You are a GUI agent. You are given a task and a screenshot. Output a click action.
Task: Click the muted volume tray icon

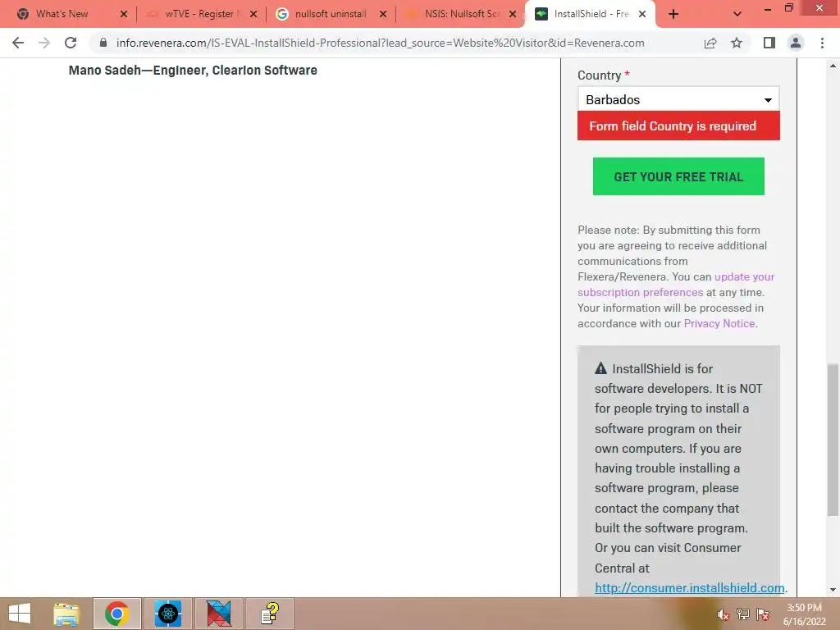point(724,614)
